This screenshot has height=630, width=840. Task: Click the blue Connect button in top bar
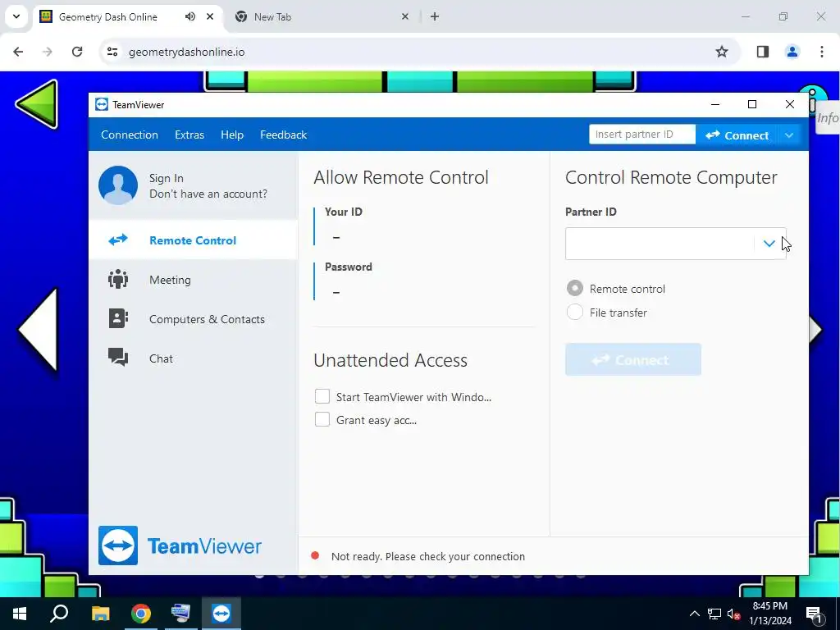tap(737, 135)
